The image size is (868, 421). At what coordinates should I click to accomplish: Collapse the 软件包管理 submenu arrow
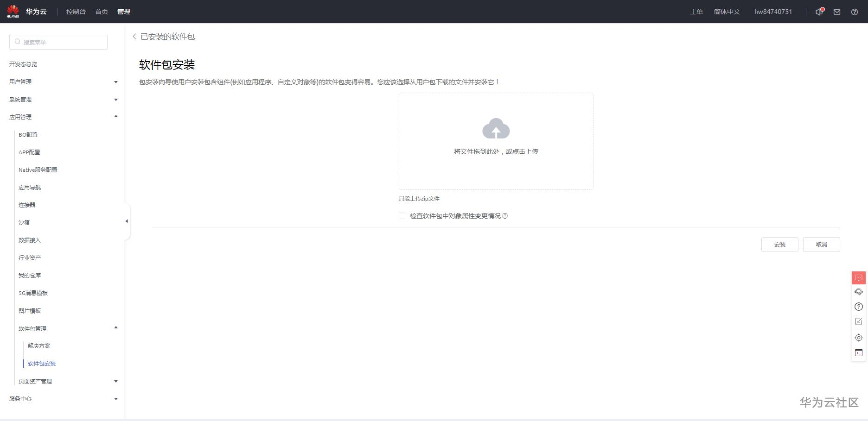[116, 328]
